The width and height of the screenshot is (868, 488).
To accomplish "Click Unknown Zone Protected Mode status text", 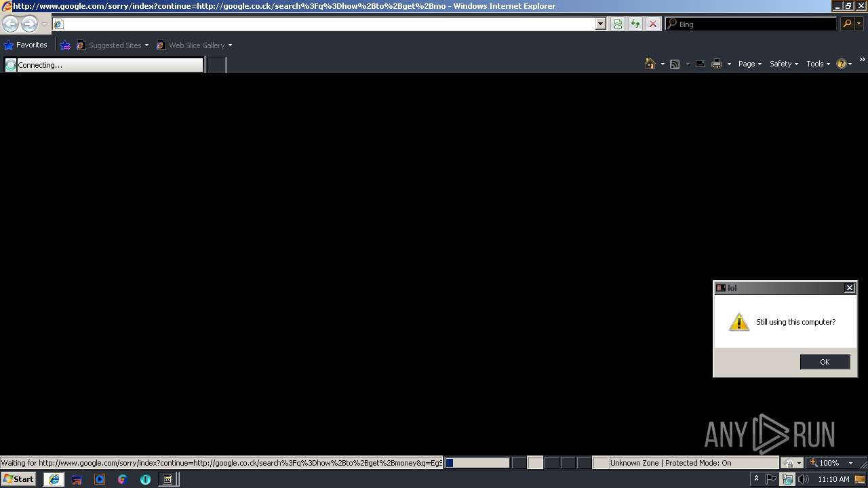I will point(671,463).
